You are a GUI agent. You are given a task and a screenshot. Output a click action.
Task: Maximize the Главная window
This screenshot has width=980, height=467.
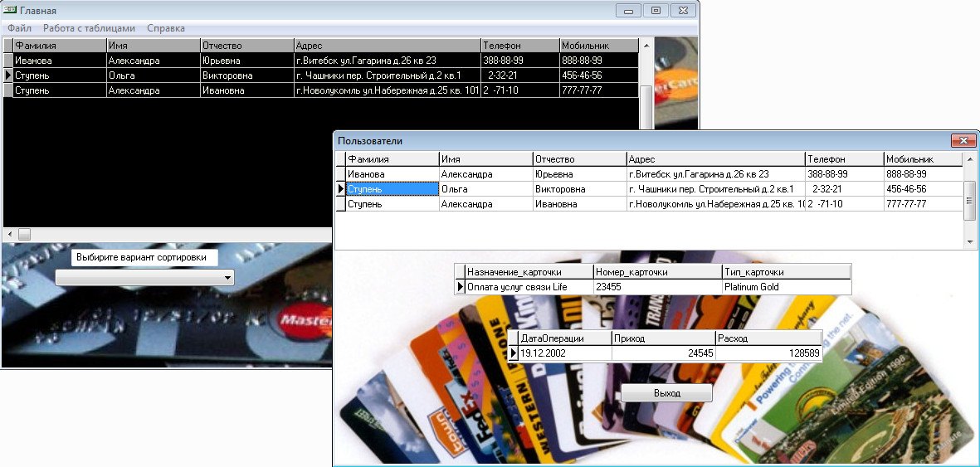(x=656, y=11)
